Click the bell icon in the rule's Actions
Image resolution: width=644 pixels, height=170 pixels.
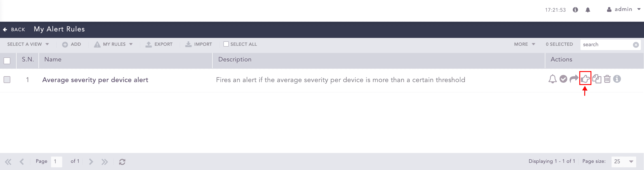coord(552,79)
